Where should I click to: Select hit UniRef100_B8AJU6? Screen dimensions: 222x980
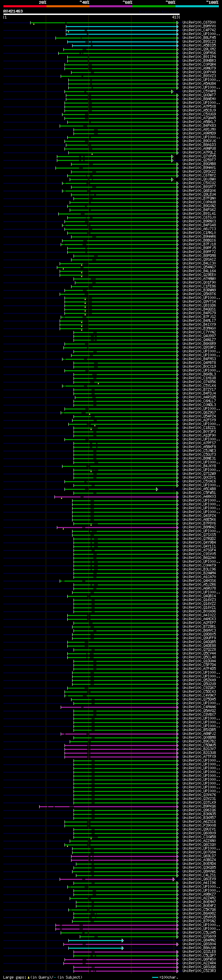click(199, 948)
